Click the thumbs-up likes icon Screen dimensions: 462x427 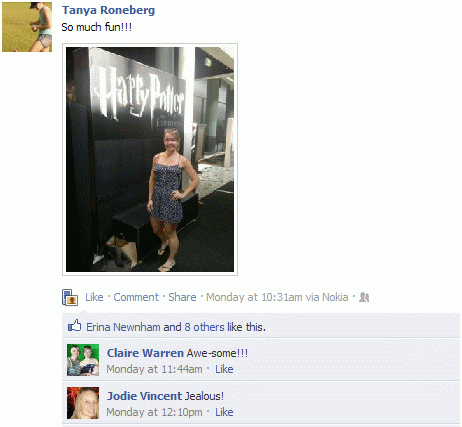pyautogui.click(x=75, y=326)
